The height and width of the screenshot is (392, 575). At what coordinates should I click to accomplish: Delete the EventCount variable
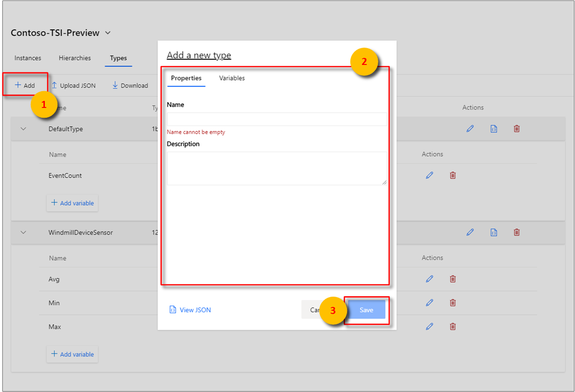(x=453, y=175)
